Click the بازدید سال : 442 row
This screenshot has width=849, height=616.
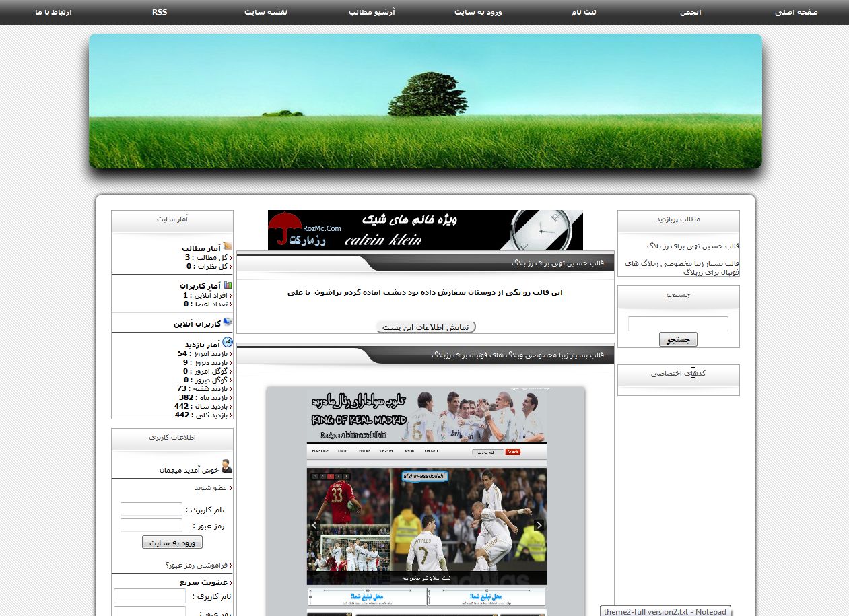(x=203, y=406)
